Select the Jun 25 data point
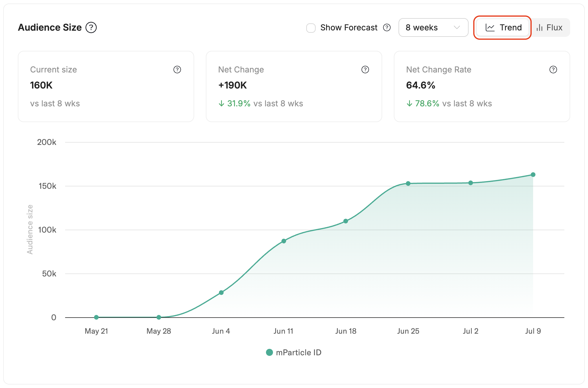Viewport: 588px width, 388px height. [x=408, y=183]
